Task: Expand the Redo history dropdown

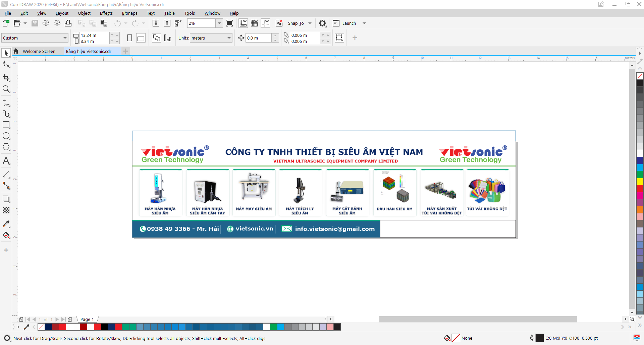Action: pos(144,23)
